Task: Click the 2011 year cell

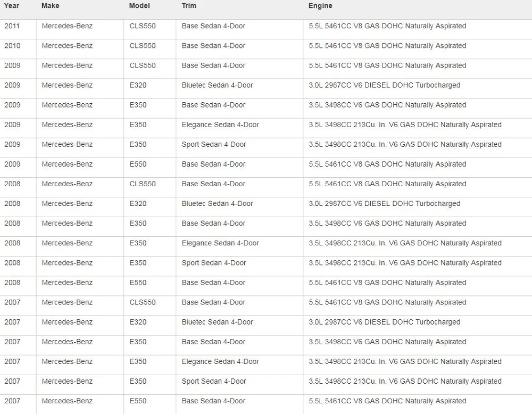Action: (x=12, y=26)
